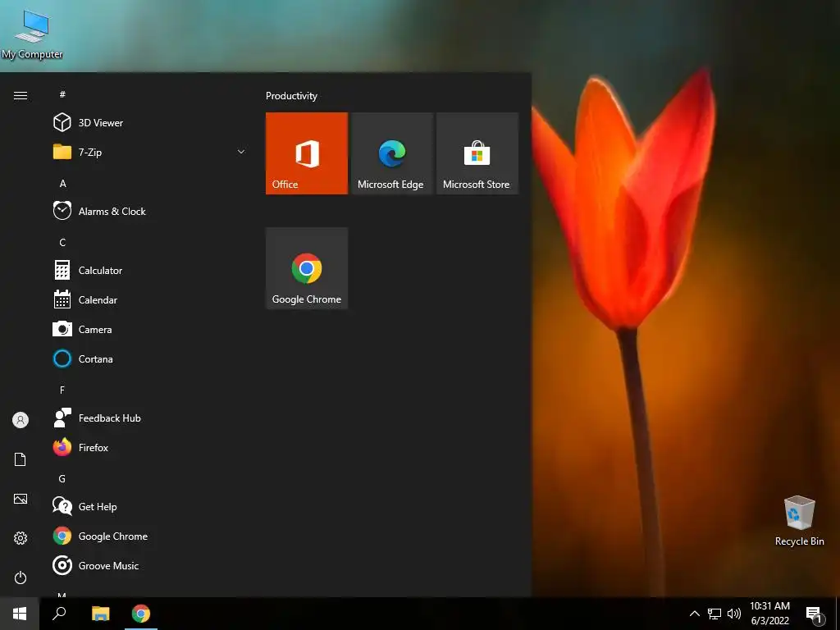Open the Microsoft Edge tile

coord(391,153)
